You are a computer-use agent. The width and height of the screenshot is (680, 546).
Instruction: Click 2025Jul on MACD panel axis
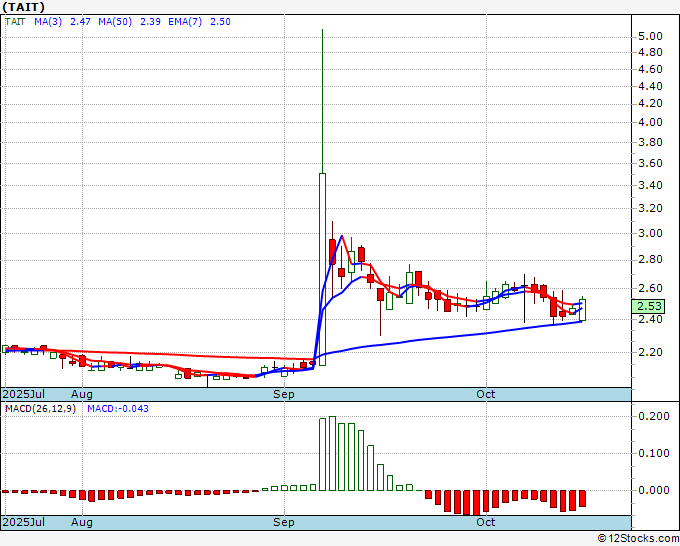point(24,522)
